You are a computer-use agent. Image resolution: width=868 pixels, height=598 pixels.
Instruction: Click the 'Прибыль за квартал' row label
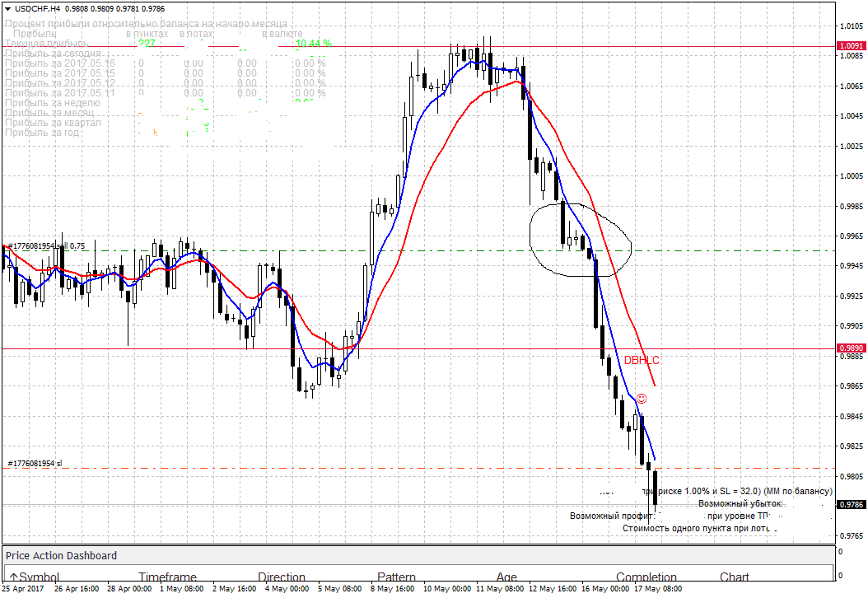(x=54, y=123)
